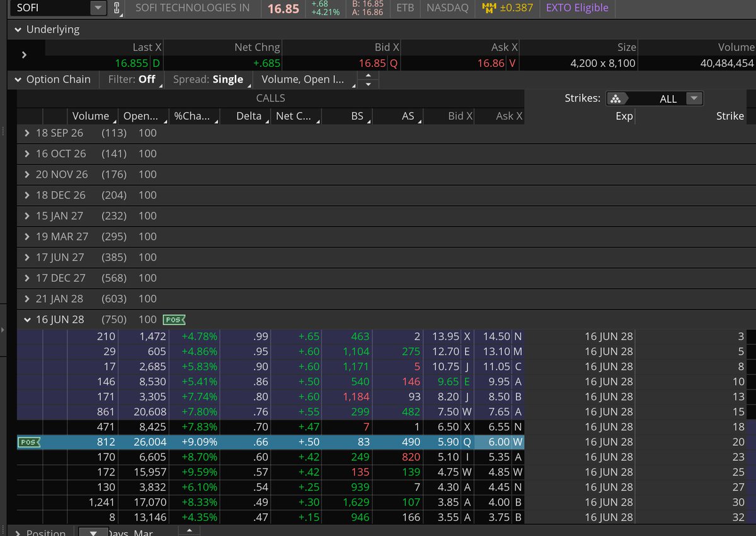756x536 pixels.
Task: Click the down arrow of the layout stepper
Action: (369, 84)
